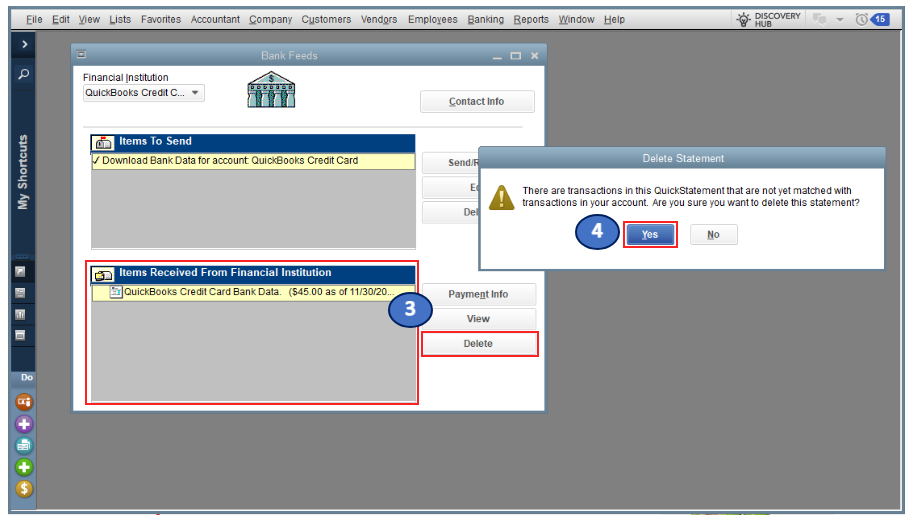Open the Banking menu
The image size is (911, 522).
point(486,19)
